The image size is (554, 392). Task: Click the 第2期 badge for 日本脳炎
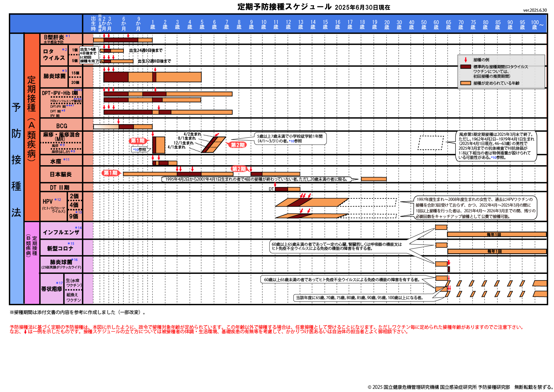pyautogui.click(x=239, y=170)
